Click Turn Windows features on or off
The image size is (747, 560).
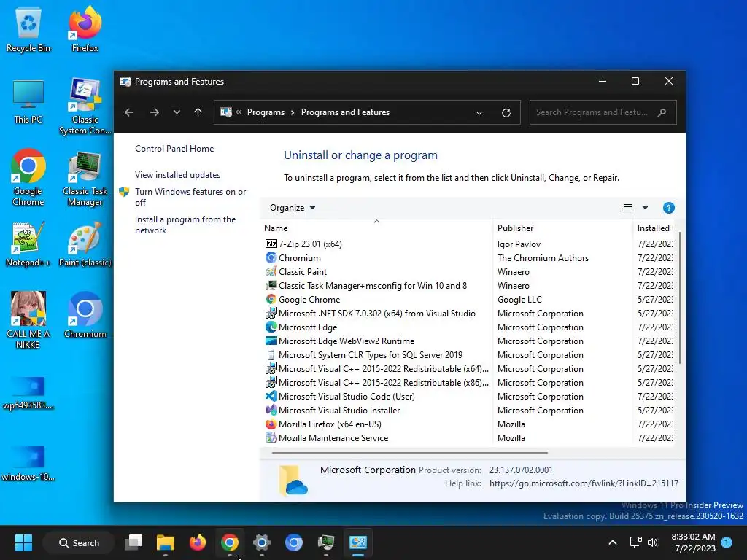tap(190, 197)
